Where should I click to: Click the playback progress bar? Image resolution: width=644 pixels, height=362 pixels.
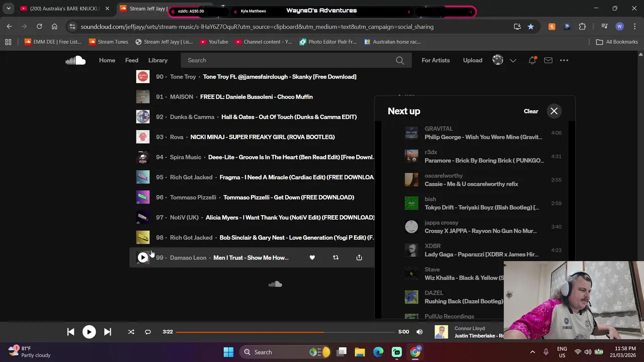(286, 332)
